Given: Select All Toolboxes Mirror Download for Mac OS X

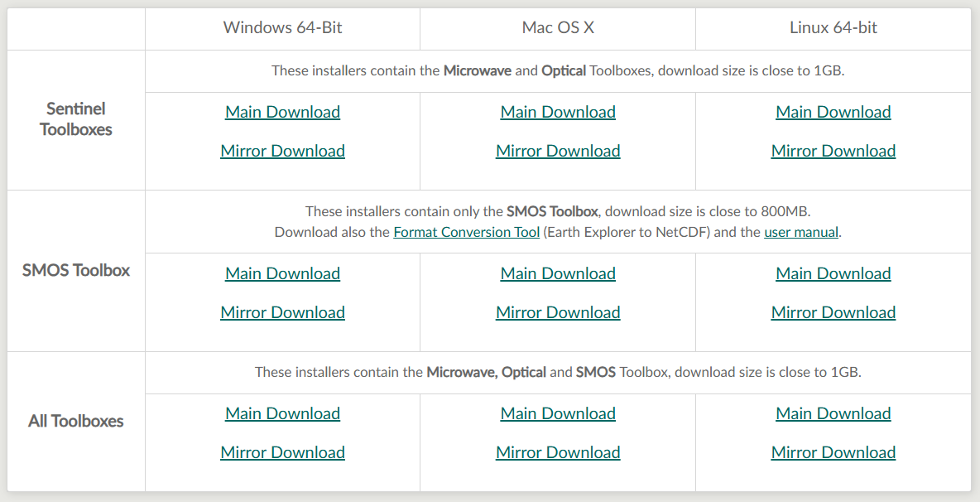Looking at the screenshot, I should tap(558, 452).
